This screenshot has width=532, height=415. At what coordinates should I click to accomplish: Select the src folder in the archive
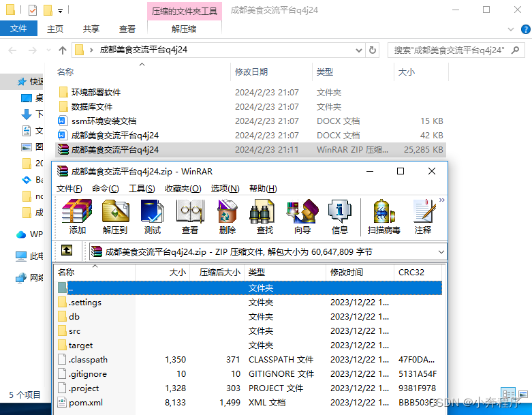(249, 331)
